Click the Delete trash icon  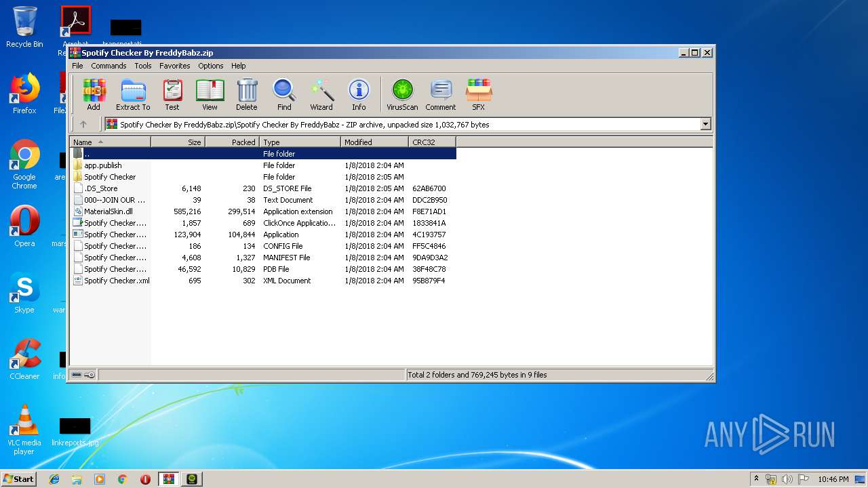[247, 94]
